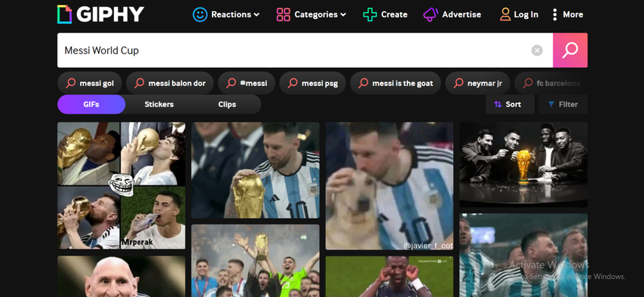Screen dimensions: 644x297
Task: Open the four-panel trophy kissing collage GIF
Action: click(121, 185)
